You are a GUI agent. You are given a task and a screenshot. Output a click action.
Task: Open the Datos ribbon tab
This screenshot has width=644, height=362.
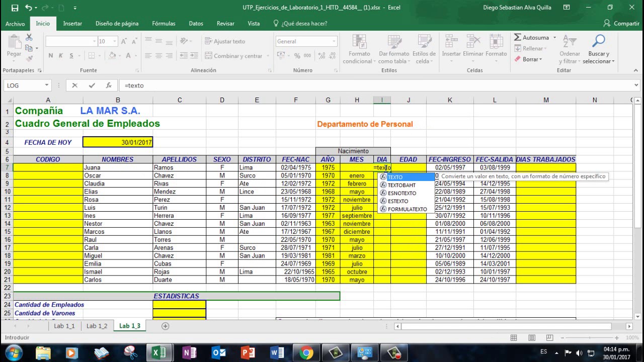(196, 23)
